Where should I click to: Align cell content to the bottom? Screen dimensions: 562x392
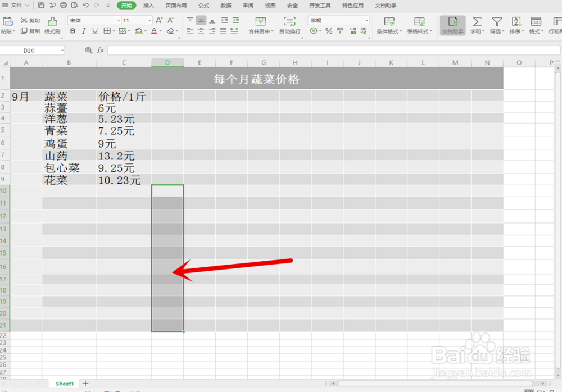tap(212, 20)
